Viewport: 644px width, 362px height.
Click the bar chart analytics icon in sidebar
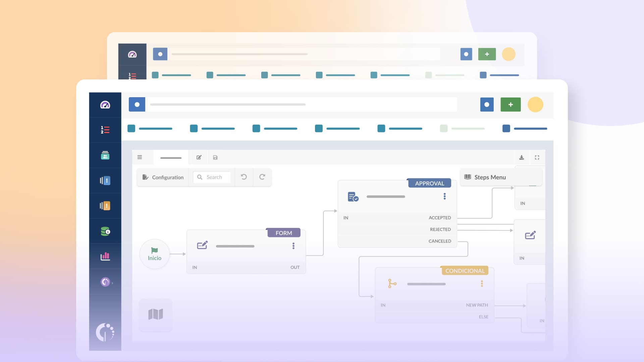(105, 256)
